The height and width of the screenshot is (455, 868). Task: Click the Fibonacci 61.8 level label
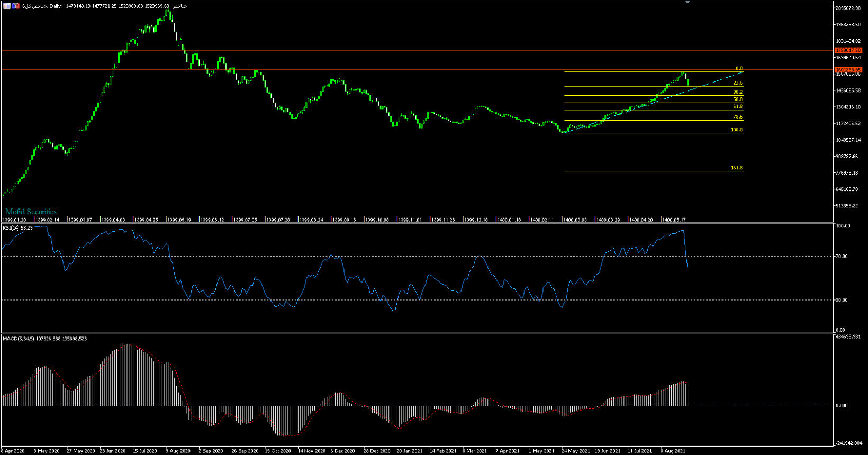[737, 107]
